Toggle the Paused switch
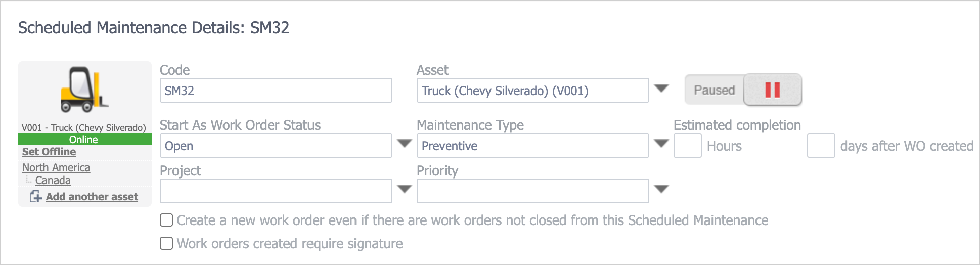 (742, 90)
